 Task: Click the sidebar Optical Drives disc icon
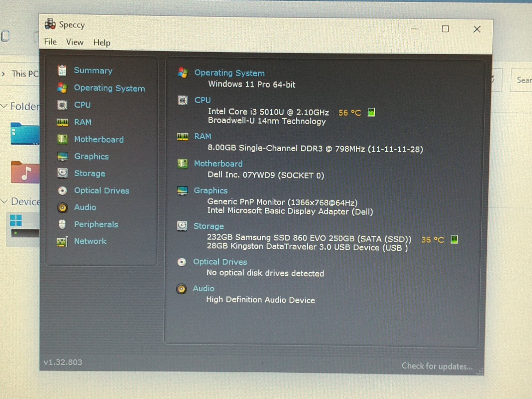click(x=62, y=191)
